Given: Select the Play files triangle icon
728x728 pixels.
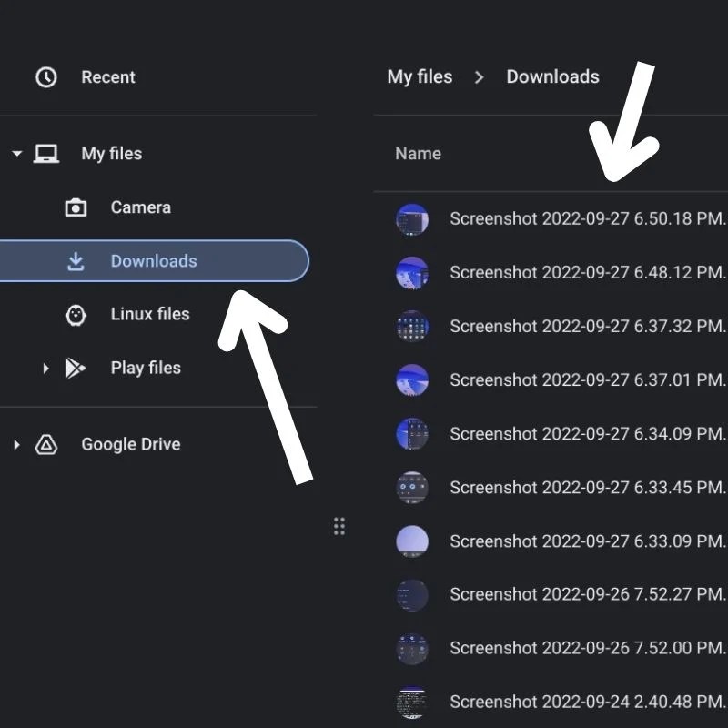Looking at the screenshot, I should tap(77, 368).
